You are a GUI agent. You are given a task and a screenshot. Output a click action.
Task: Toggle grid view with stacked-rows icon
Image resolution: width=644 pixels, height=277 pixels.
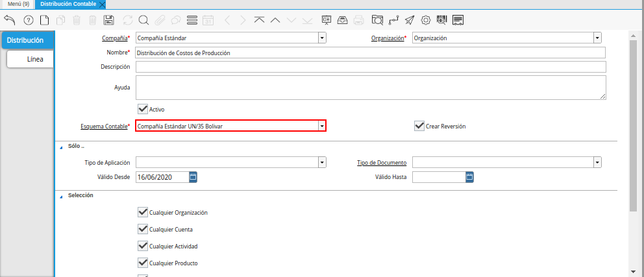(x=192, y=19)
